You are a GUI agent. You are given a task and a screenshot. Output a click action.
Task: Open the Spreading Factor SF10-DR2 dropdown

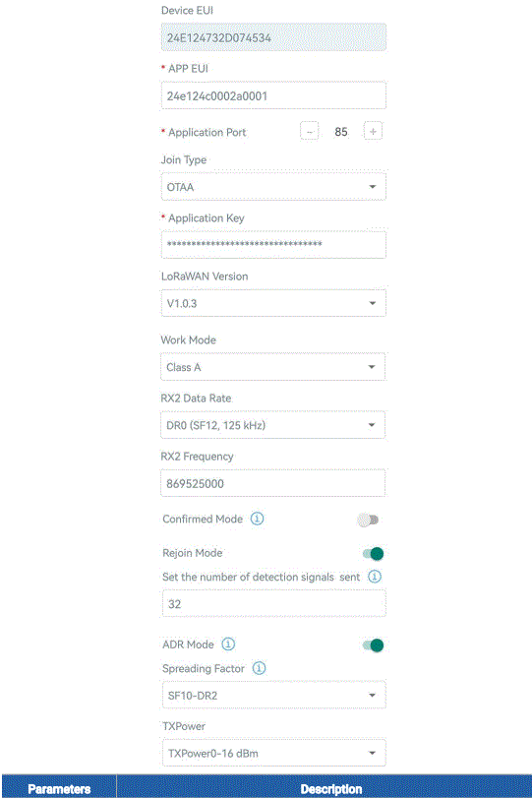pos(273,696)
